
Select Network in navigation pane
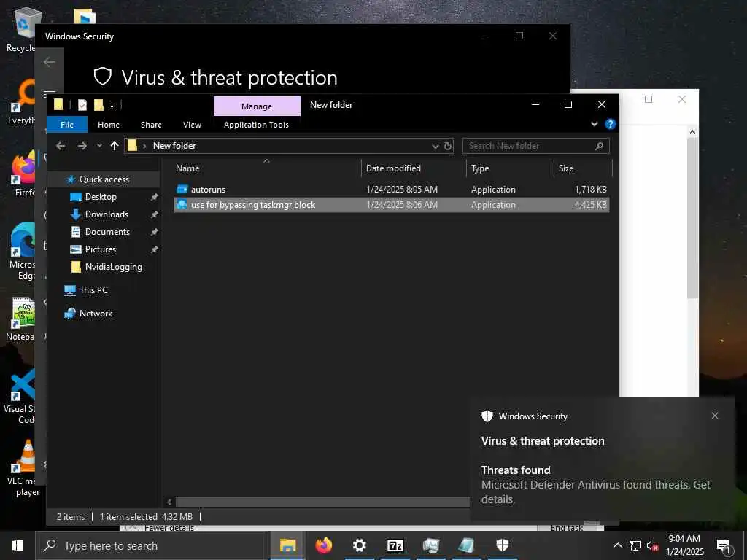click(x=96, y=314)
